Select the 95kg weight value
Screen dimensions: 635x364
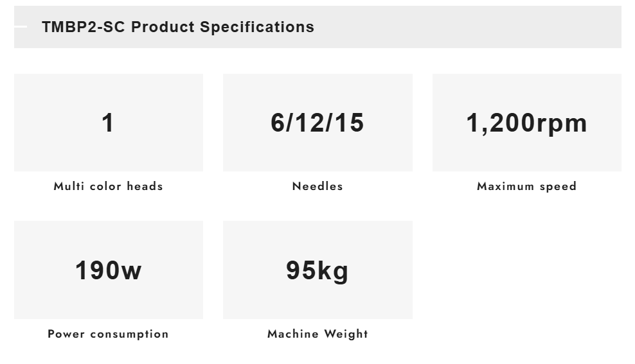coord(317,270)
